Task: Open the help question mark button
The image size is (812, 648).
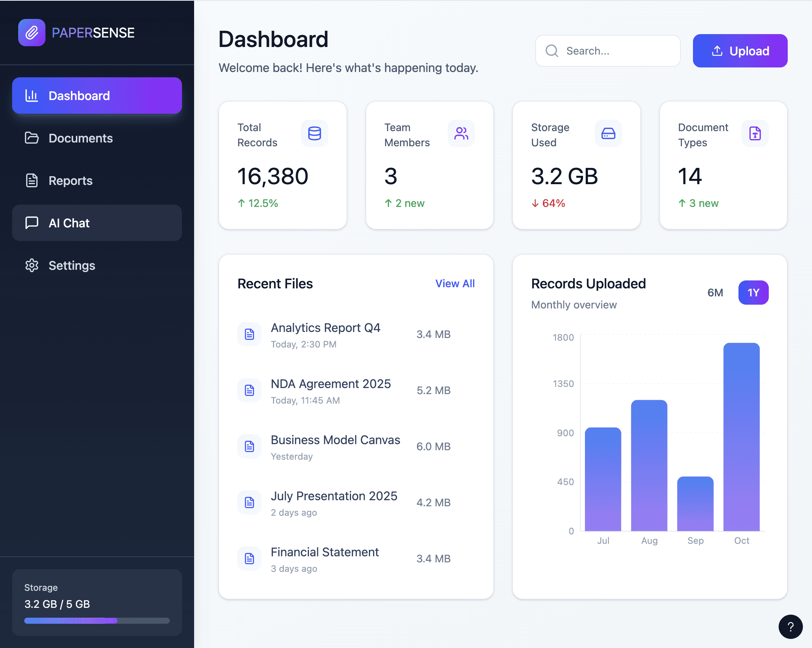Action: (790, 627)
